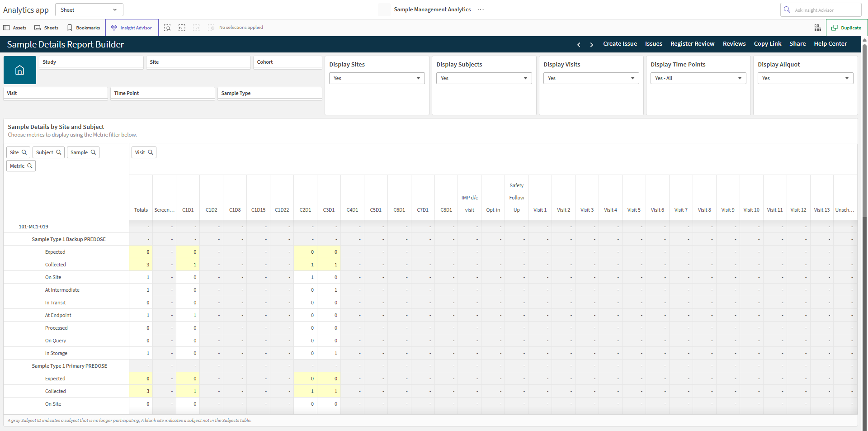Open the three-dot app options menu
The image size is (868, 431).
[481, 9]
